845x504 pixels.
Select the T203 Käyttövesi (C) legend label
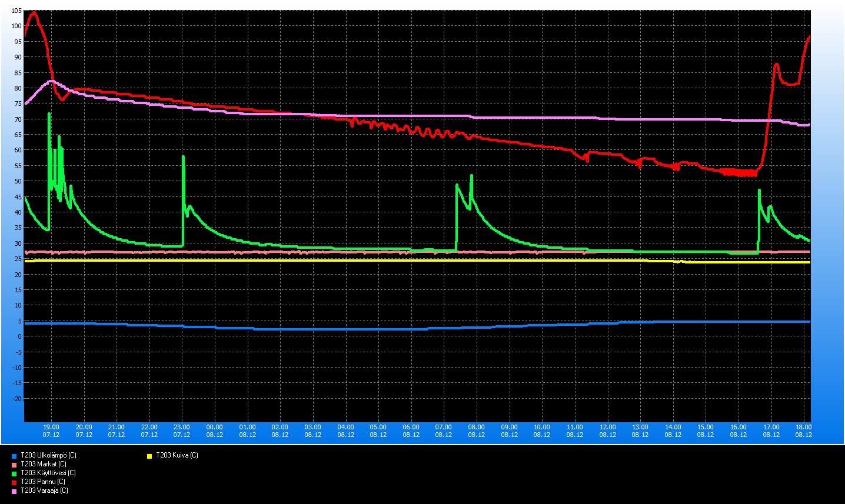pyautogui.click(x=48, y=473)
